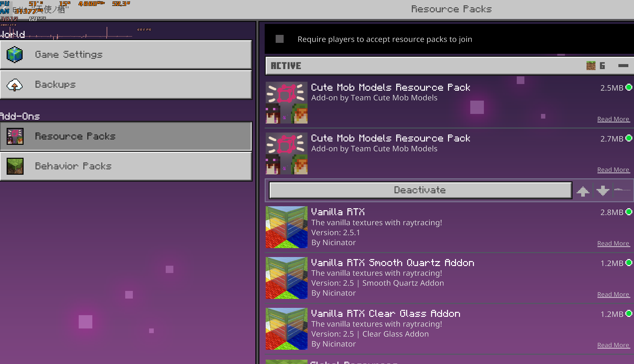Click 'Version: 2.5 | Clear Glass Addon' text
Viewport: 634px width, 364px height.
pos(370,334)
